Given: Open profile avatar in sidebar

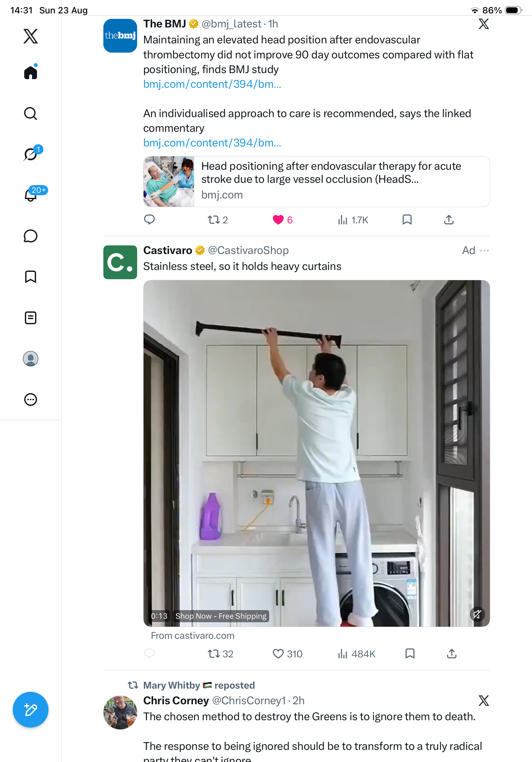Looking at the screenshot, I should pyautogui.click(x=31, y=359).
